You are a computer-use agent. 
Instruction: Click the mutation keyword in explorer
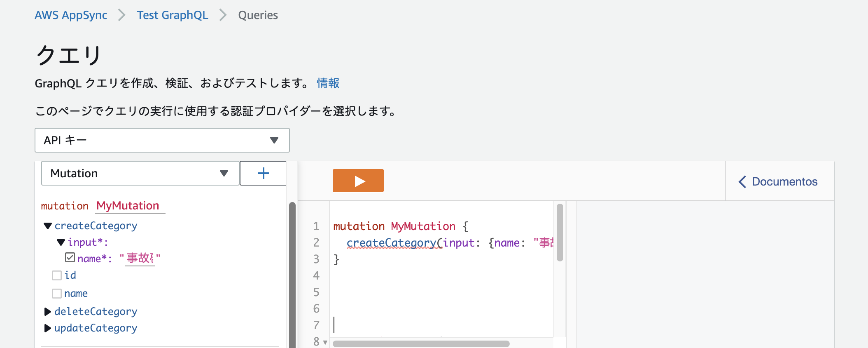click(x=65, y=206)
